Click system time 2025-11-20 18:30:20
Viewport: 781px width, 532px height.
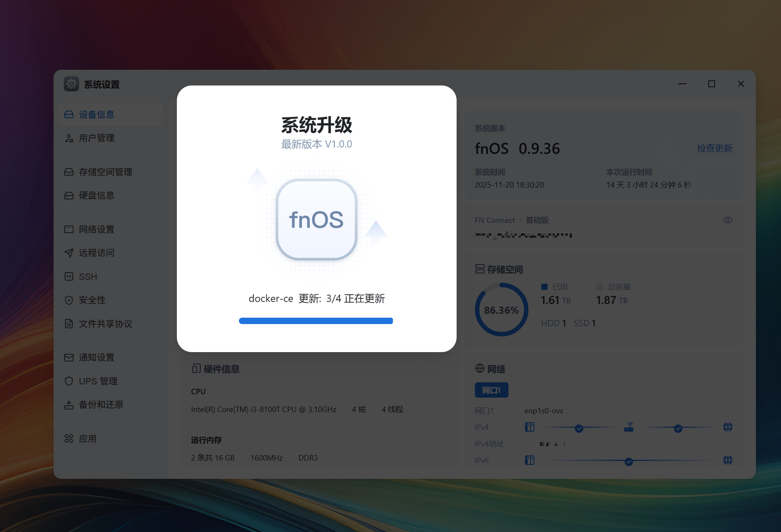click(x=509, y=185)
